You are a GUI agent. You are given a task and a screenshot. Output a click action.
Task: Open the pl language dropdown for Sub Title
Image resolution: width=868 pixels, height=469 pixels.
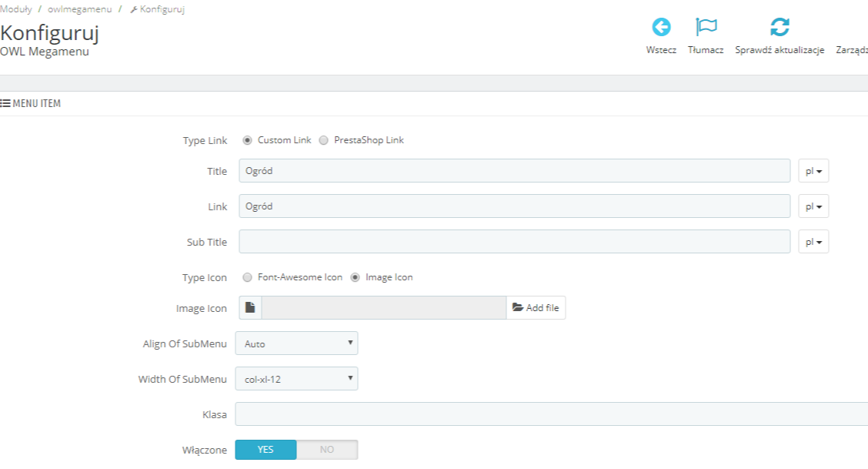pyautogui.click(x=813, y=241)
